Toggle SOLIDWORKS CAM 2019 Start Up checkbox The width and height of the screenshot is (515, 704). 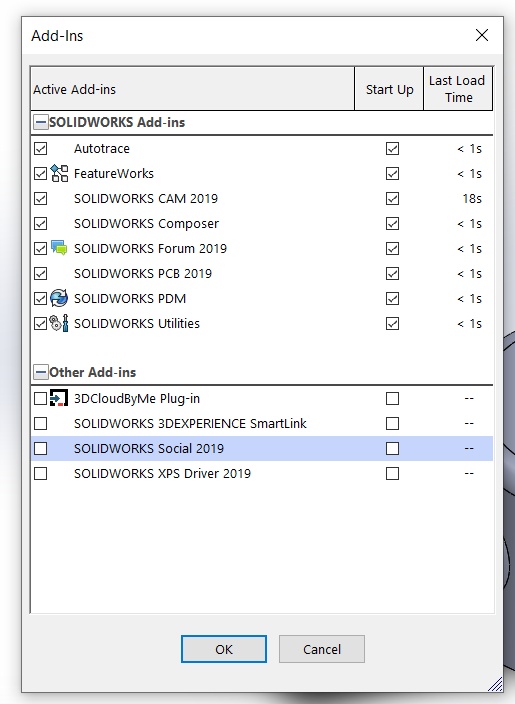(392, 198)
